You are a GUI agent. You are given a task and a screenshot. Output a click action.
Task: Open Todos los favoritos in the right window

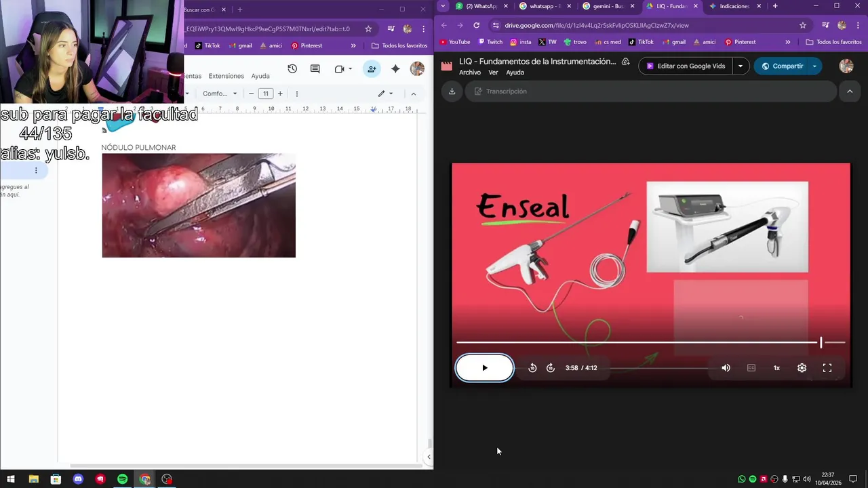pyautogui.click(x=833, y=42)
